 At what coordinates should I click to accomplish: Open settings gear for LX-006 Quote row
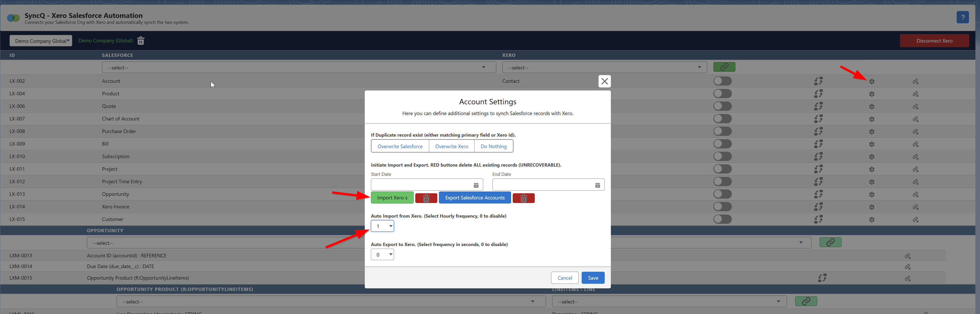pyautogui.click(x=872, y=107)
